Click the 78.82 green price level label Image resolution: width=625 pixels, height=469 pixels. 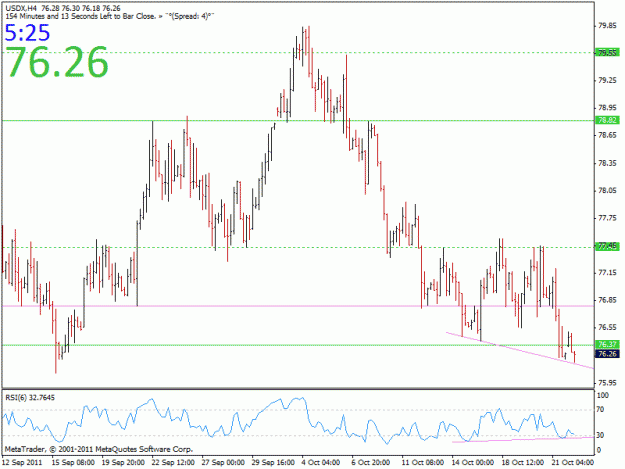pyautogui.click(x=607, y=120)
